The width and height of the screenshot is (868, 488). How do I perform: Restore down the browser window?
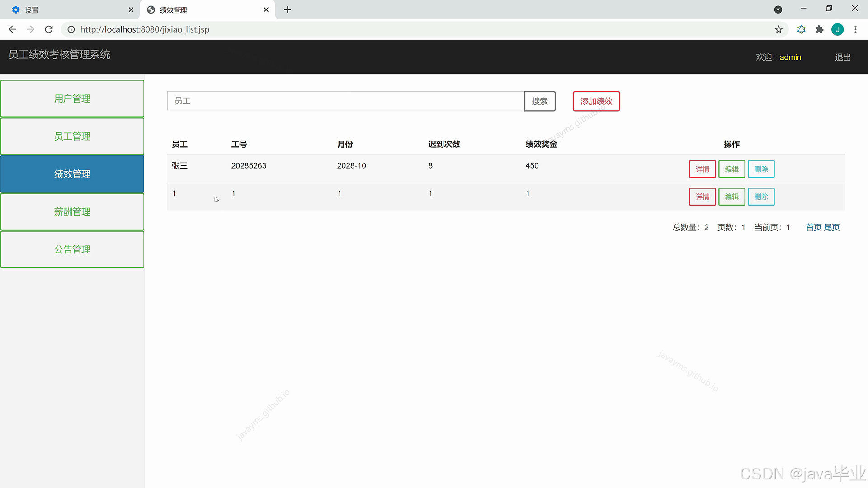point(829,9)
